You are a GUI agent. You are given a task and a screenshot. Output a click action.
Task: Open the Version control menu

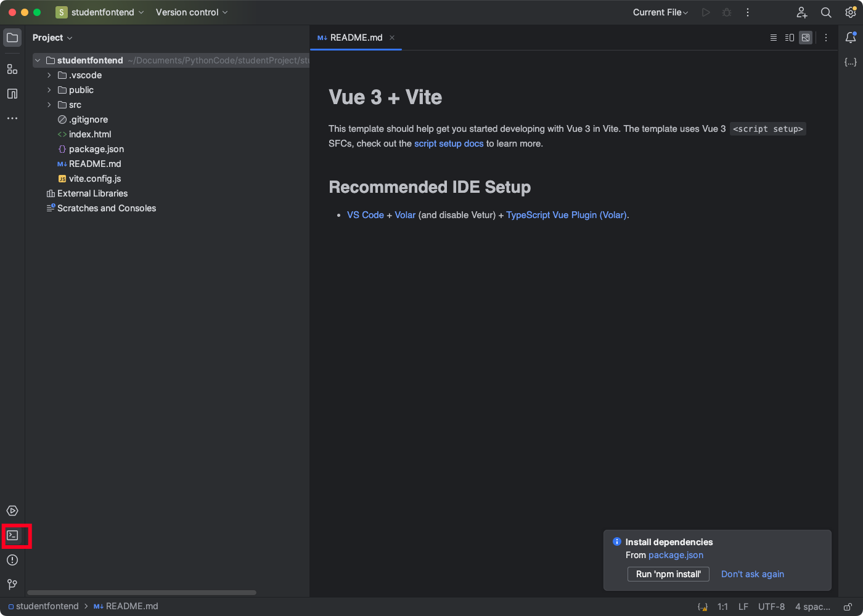(191, 12)
